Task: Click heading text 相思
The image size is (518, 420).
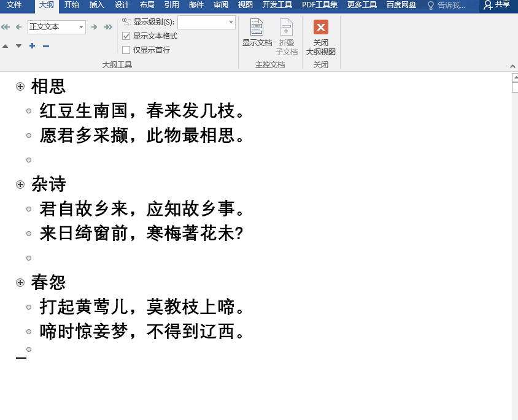Action: pyautogui.click(x=48, y=86)
